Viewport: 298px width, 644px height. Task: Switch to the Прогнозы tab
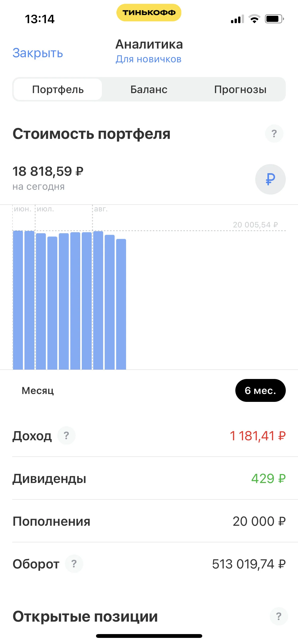pos(240,89)
